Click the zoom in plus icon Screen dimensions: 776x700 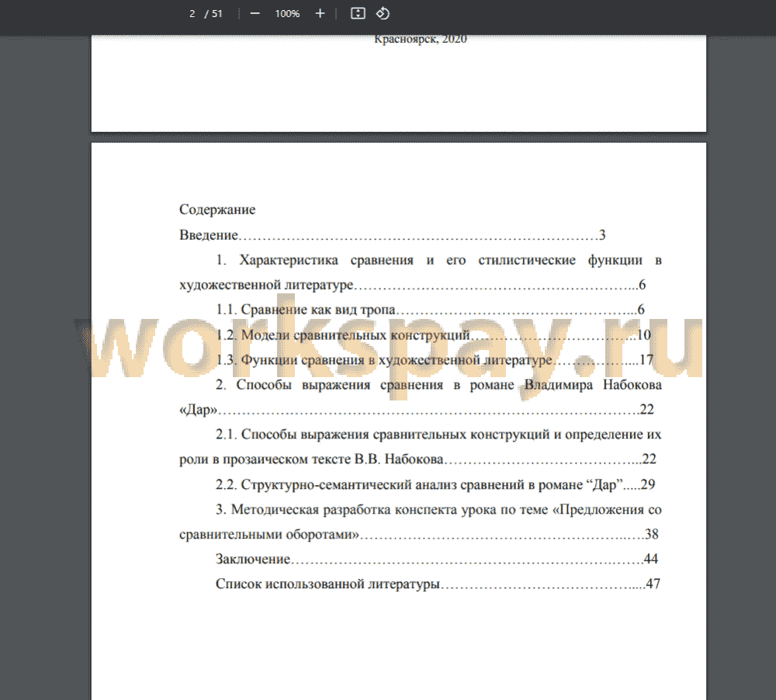pyautogui.click(x=320, y=13)
